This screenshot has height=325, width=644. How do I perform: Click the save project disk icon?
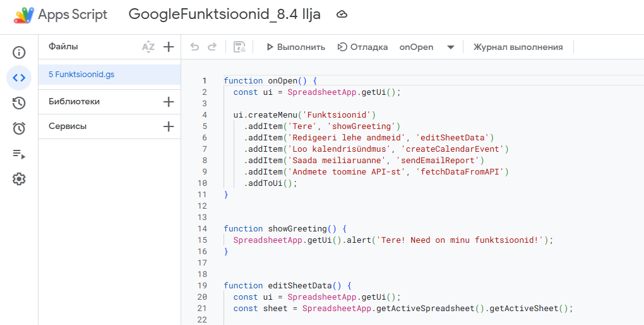[239, 47]
